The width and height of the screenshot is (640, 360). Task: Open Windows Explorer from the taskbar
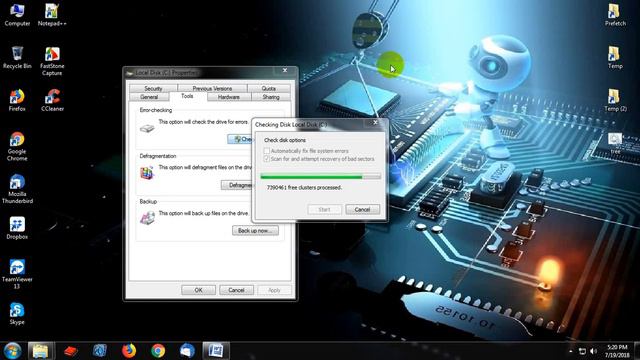pyautogui.click(x=40, y=351)
